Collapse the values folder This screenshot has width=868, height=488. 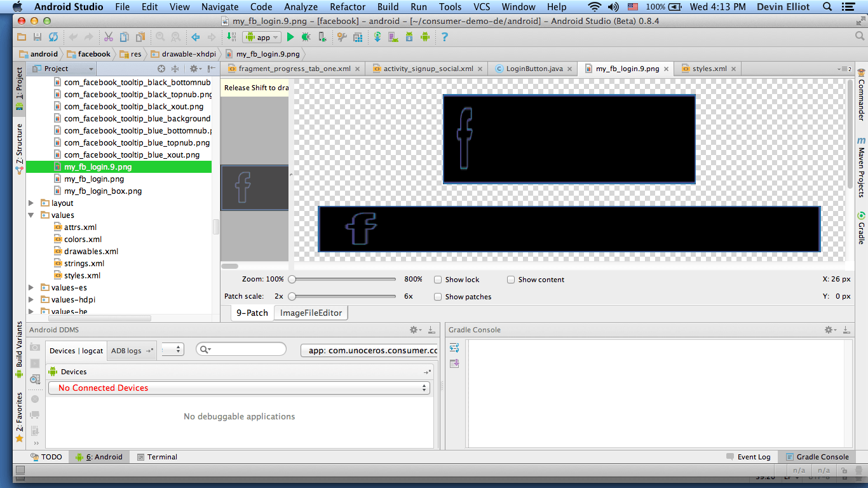tap(31, 215)
